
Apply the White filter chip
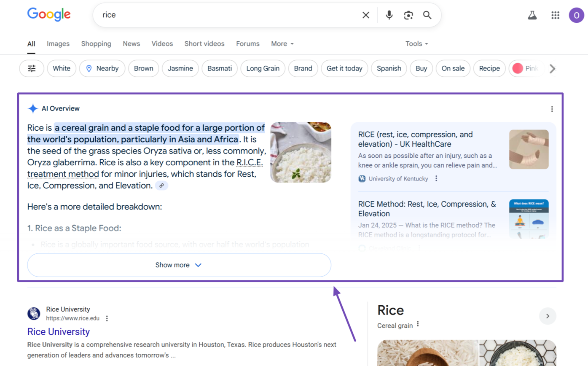62,68
